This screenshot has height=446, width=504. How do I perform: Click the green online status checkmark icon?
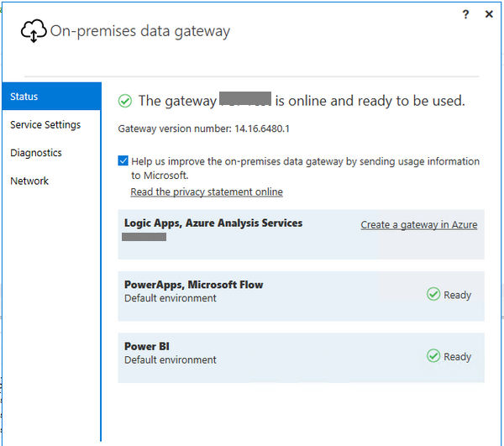tap(125, 101)
